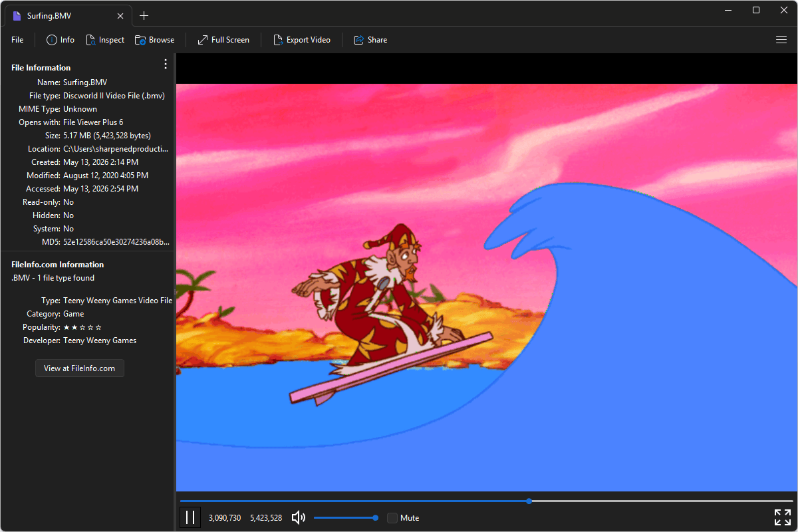Viewport: 798px width, 532px height.
Task: Click the size value 5.17 MB
Action: [x=107, y=136]
